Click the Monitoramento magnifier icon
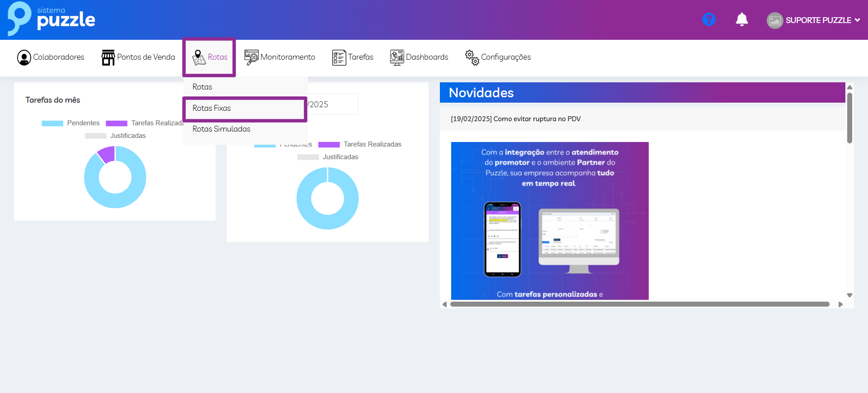Image resolution: width=868 pixels, height=393 pixels. [251, 57]
